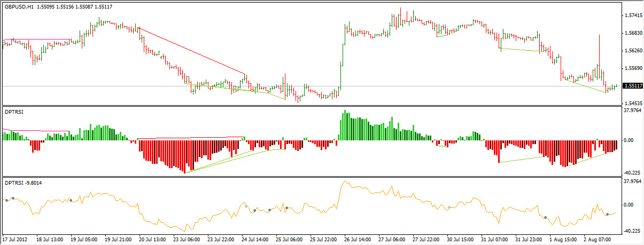Click the 23 Jul 06:00 time label
The image size is (644, 245).
(188, 240)
